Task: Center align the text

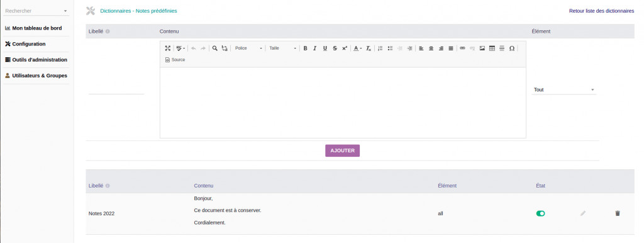Action: [x=431, y=48]
